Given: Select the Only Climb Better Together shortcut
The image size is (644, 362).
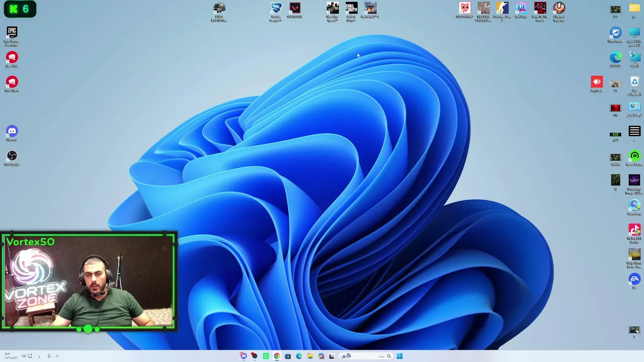Looking at the screenshot, I should pos(634,258).
